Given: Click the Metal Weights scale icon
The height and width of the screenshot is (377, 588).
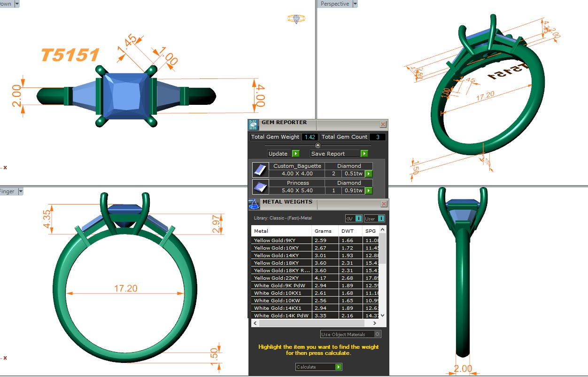Looking at the screenshot, I should pyautogui.click(x=254, y=204).
